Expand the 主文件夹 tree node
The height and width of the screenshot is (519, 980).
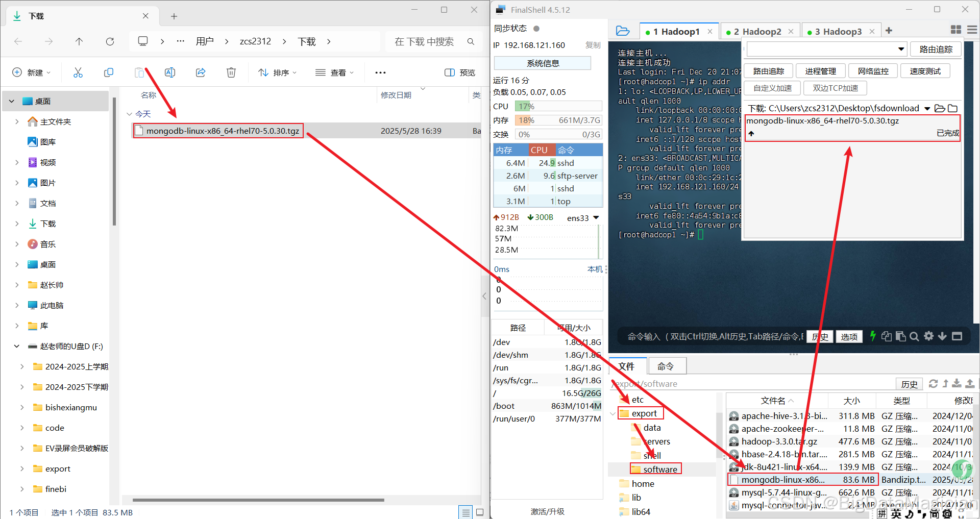[17, 121]
